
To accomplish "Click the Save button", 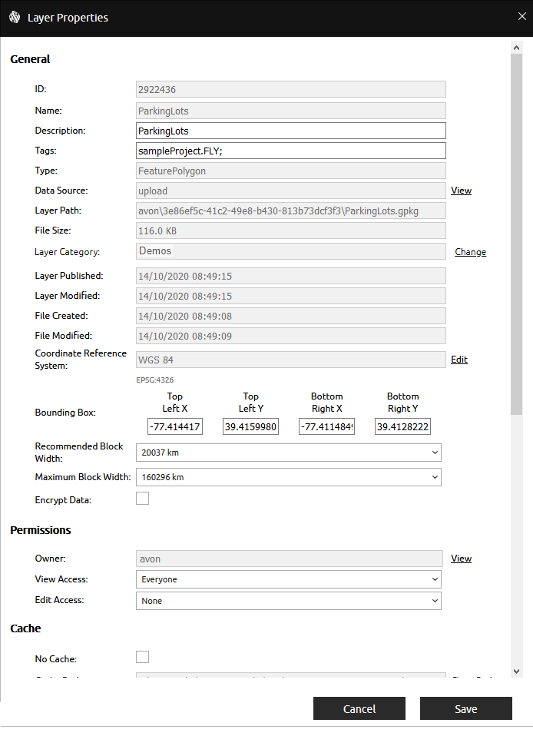I will coord(466,708).
